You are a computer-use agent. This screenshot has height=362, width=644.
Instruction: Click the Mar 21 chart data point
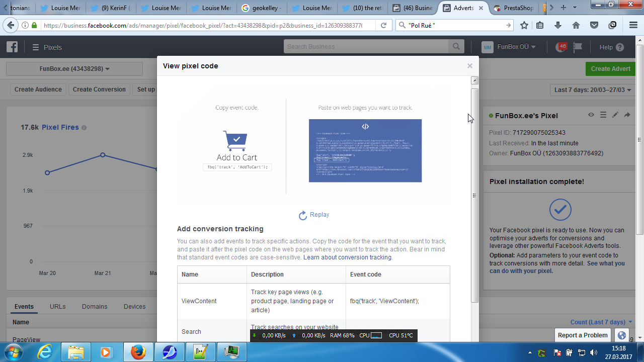pyautogui.click(x=103, y=155)
